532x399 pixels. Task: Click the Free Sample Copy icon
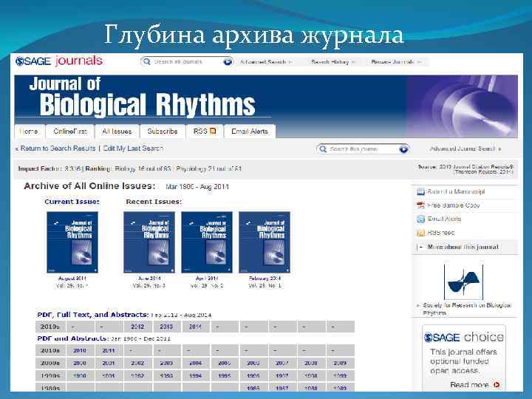click(x=420, y=205)
